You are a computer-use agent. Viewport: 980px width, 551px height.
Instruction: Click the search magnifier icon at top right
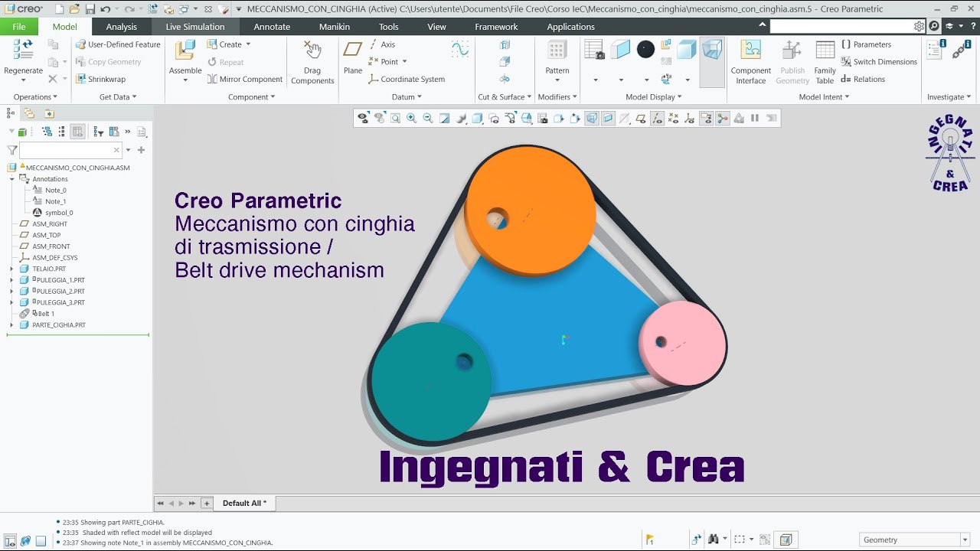click(x=934, y=26)
